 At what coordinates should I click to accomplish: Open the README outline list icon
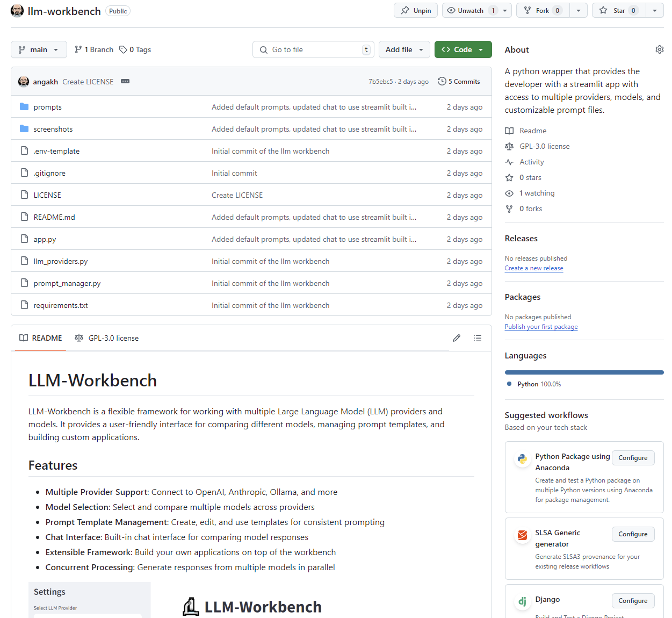478,338
